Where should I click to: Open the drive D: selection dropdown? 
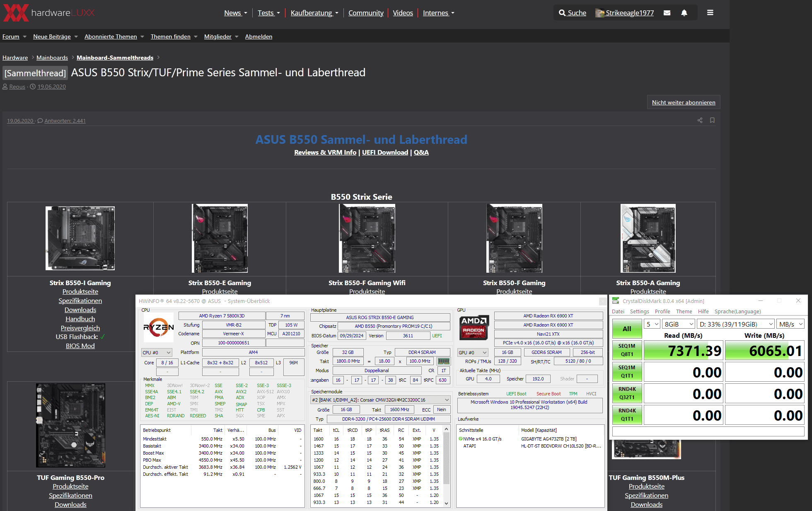click(x=736, y=324)
